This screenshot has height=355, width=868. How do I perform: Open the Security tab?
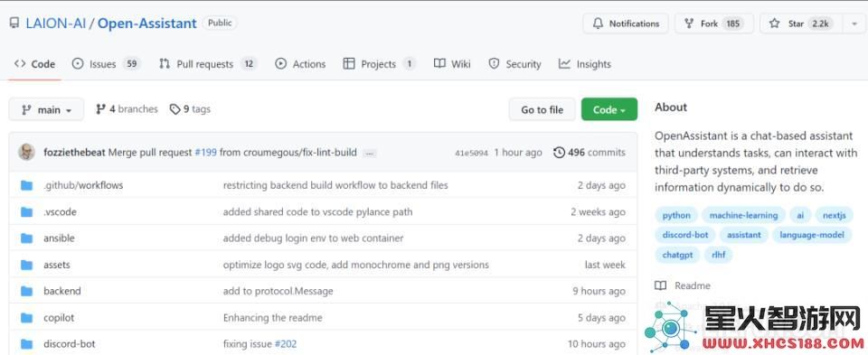(514, 64)
